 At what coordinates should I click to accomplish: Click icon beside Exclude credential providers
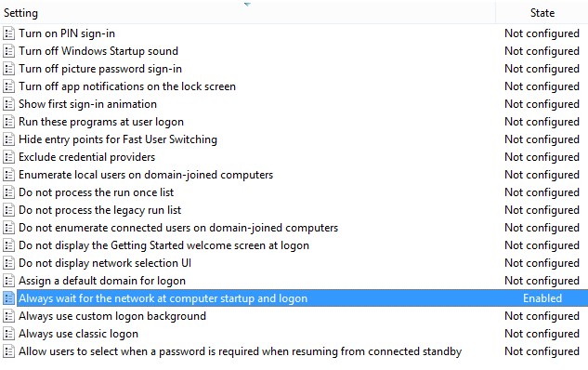point(8,157)
